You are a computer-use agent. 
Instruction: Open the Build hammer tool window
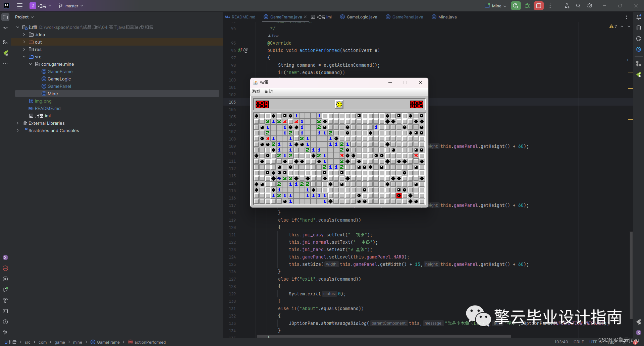(x=5, y=300)
